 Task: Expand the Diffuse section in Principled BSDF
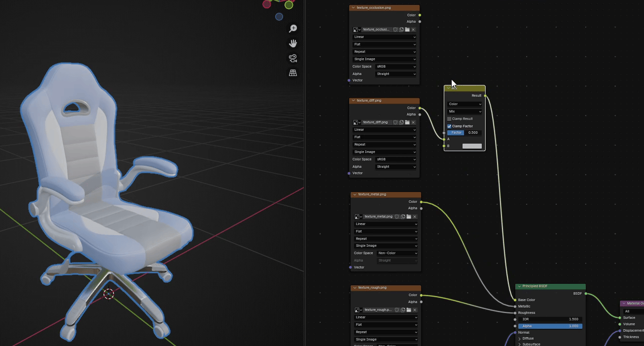click(x=520, y=339)
